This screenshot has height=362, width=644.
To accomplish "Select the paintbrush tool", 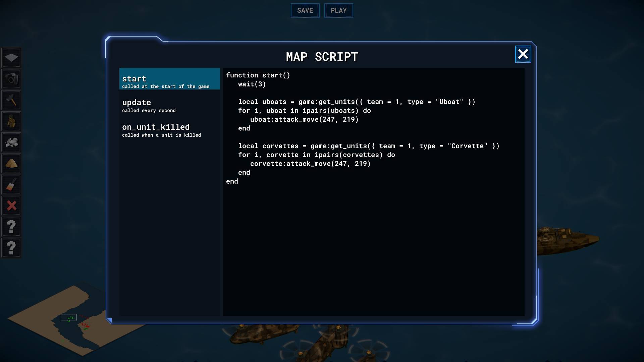I will click(11, 185).
